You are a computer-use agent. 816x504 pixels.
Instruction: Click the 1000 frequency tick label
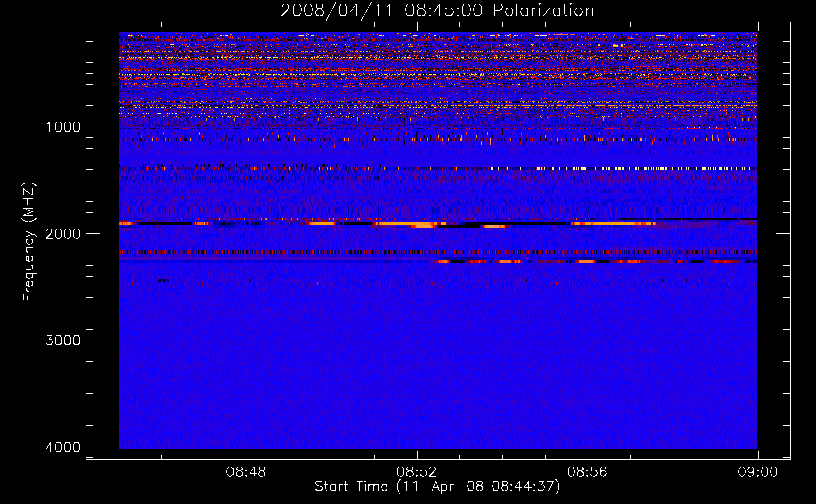(x=63, y=127)
